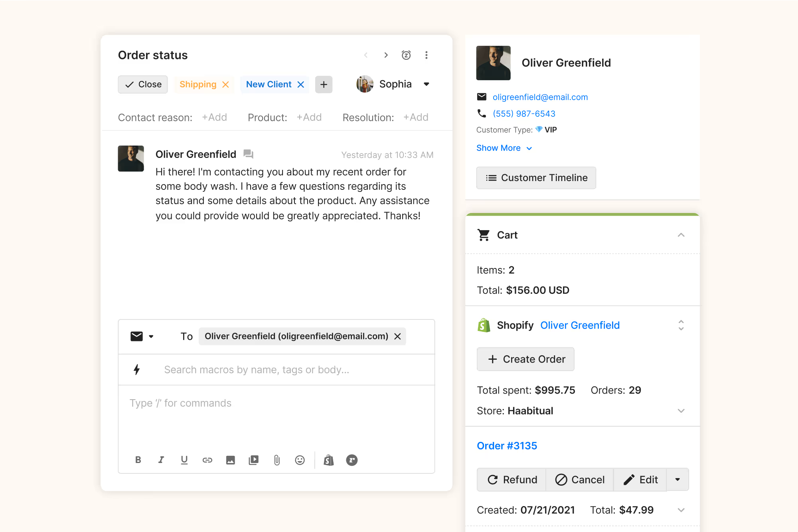
Task: Click the macros lightning bolt icon
Action: [x=137, y=370]
